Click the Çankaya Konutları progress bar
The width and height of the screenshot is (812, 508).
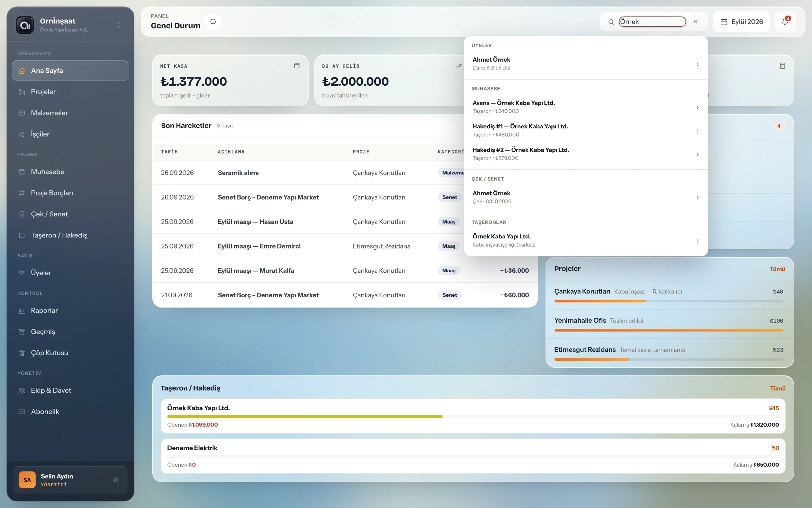tap(669, 301)
